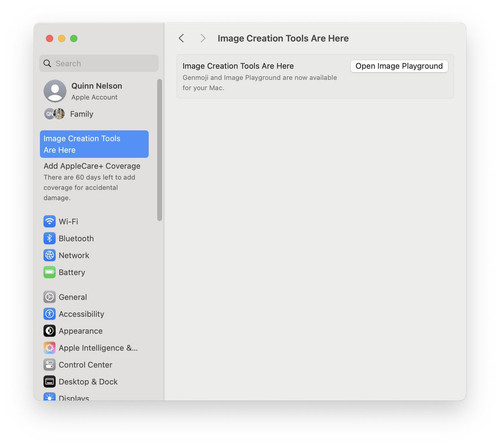Select Appearance label in sidebar
Image resolution: width=500 pixels, height=445 pixels.
81,331
